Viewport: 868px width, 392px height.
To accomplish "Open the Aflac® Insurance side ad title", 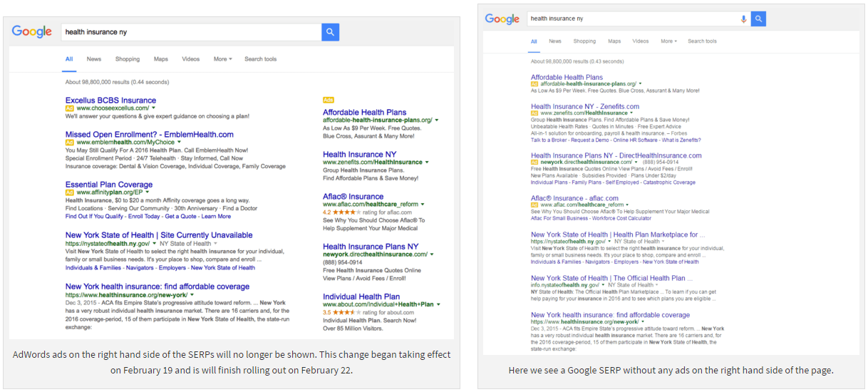I will click(353, 197).
